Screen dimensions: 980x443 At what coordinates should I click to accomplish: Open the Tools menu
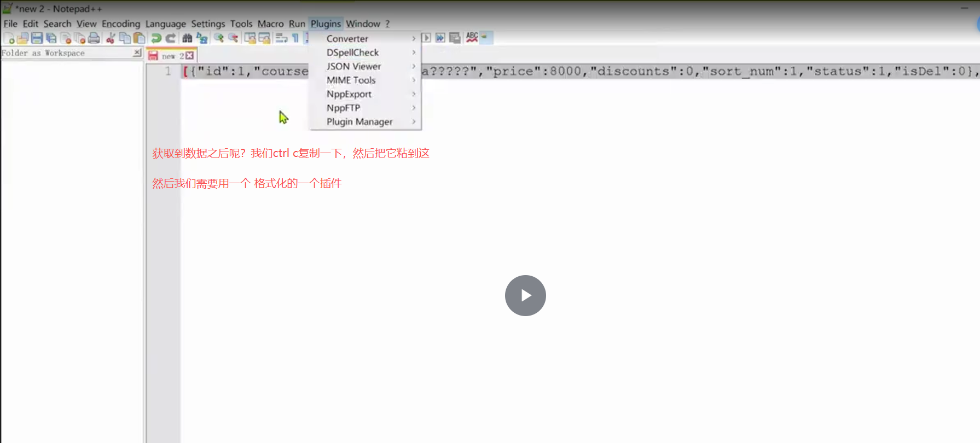(x=241, y=24)
